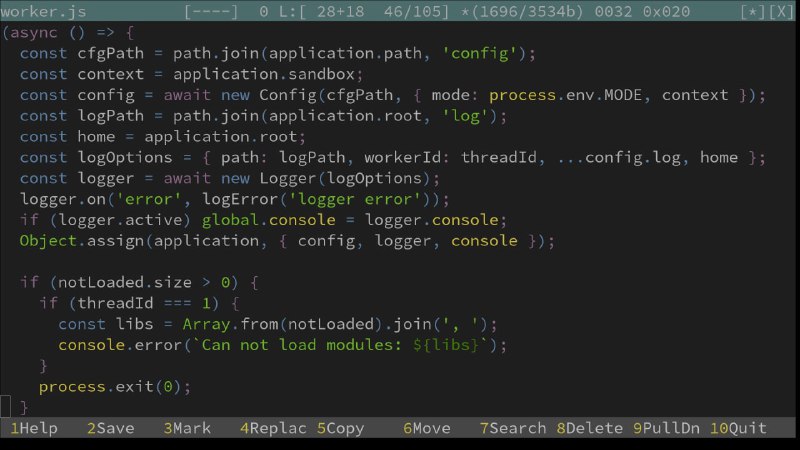The width and height of the screenshot is (800, 450).
Task: Click 'global.console' assignment target
Action: 268,220
